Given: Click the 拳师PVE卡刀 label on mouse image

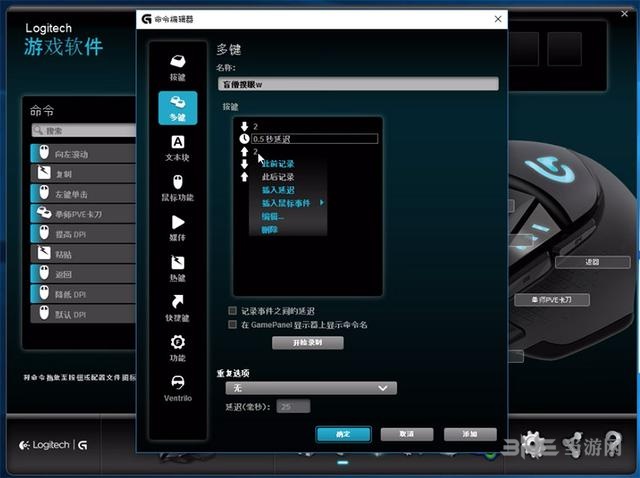Looking at the screenshot, I should coord(552,300).
